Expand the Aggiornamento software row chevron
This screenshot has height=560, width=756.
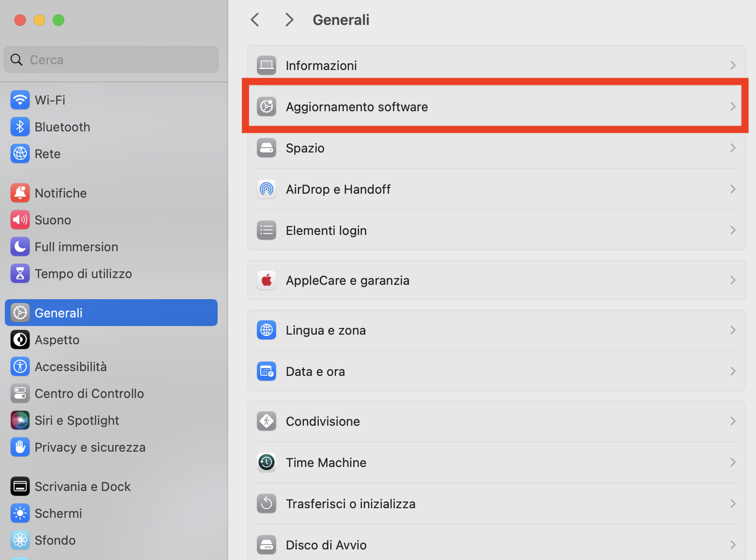(x=733, y=106)
